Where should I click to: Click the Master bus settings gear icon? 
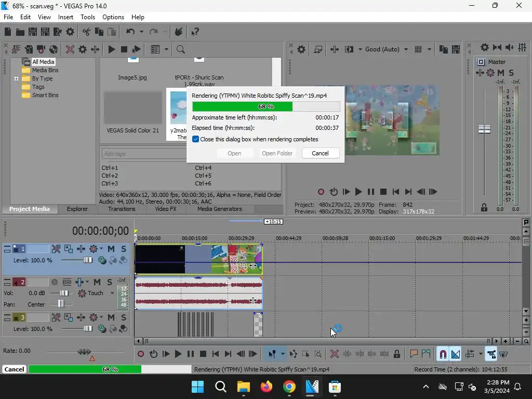coord(485,47)
